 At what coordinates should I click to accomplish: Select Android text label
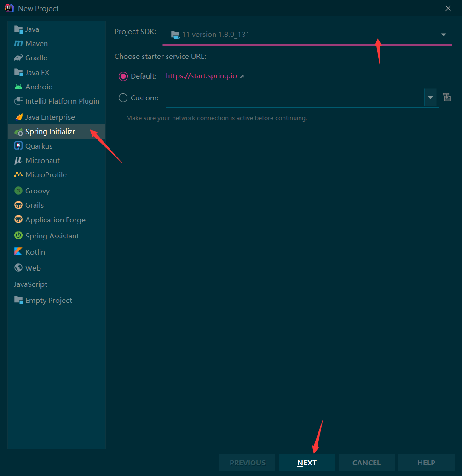coord(39,87)
